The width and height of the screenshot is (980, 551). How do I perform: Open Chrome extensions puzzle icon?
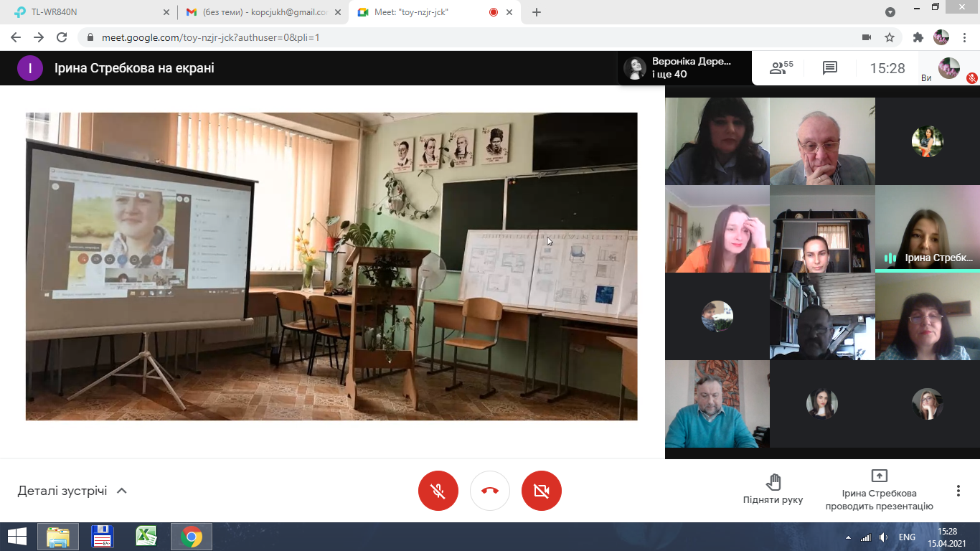point(918,37)
